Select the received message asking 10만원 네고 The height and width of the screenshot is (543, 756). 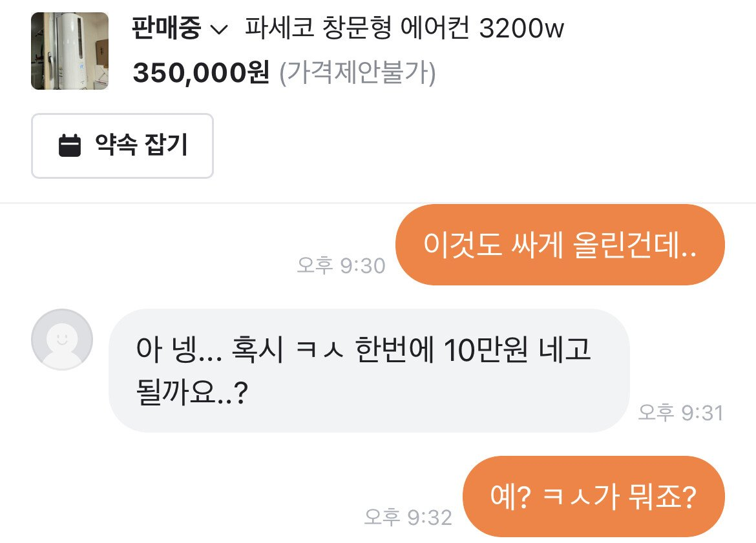click(x=369, y=370)
